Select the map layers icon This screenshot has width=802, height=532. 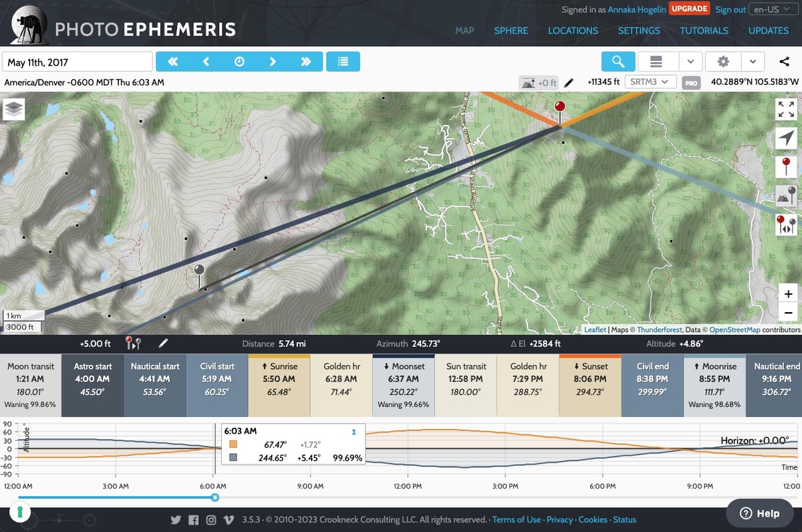14,109
